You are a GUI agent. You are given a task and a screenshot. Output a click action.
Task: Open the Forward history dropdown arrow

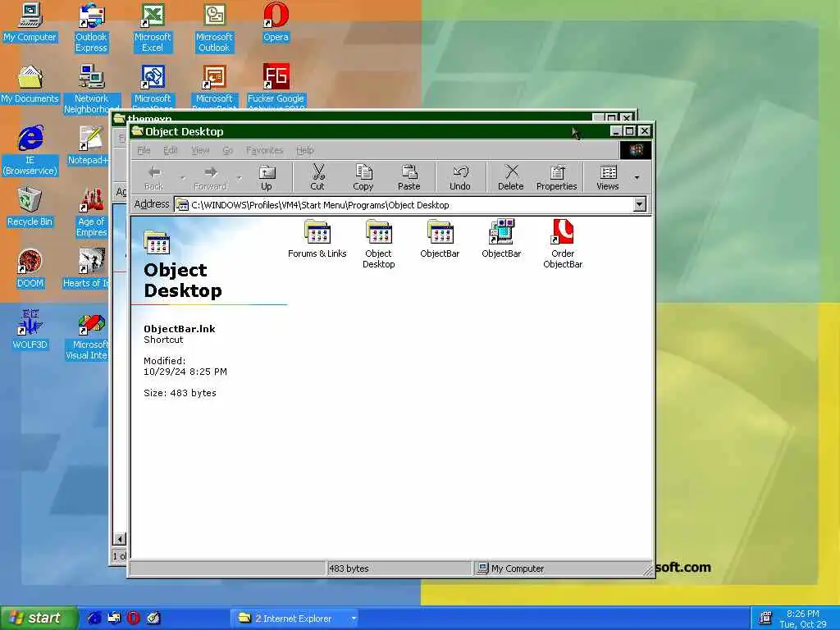click(240, 177)
